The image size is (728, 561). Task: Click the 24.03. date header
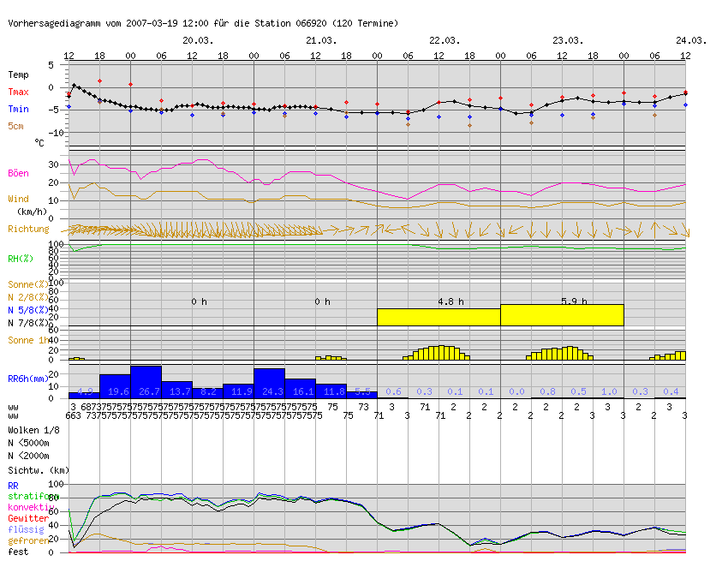coord(691,40)
